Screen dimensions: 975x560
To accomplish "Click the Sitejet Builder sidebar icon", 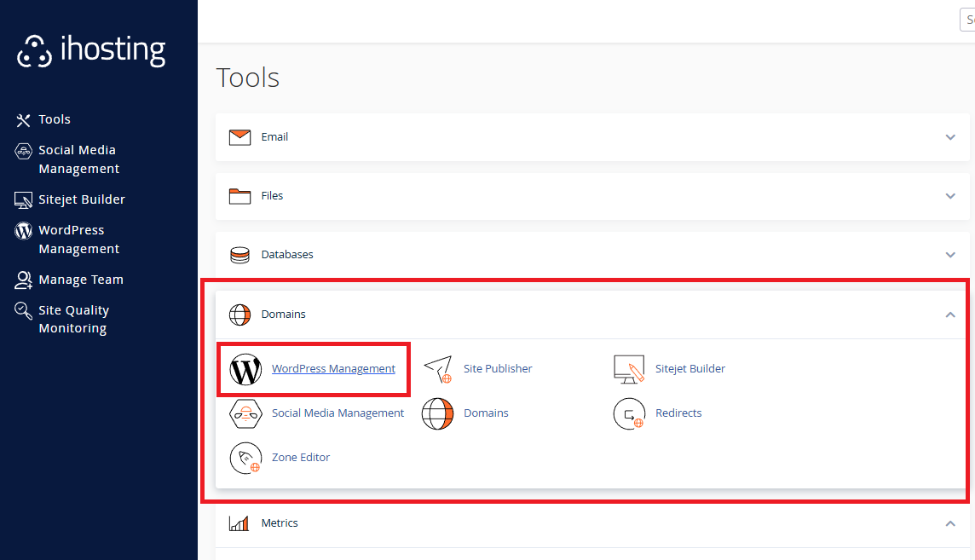I will [x=23, y=200].
